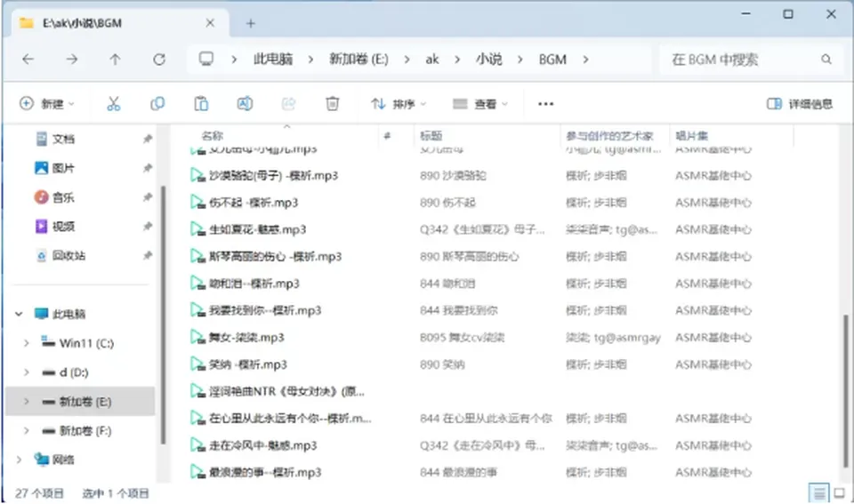Select file 生如夏花-魅惑.mp3
Screen dimensions: 854x504
257,229
